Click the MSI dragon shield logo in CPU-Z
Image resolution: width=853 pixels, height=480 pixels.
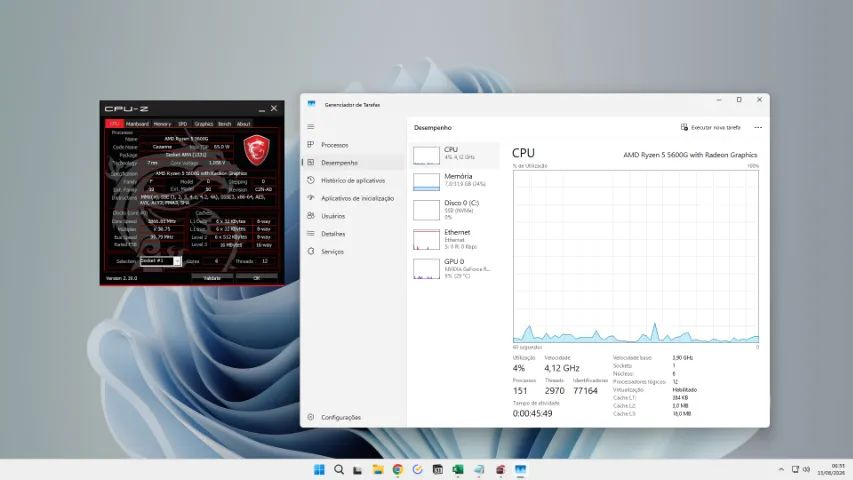tap(256, 150)
